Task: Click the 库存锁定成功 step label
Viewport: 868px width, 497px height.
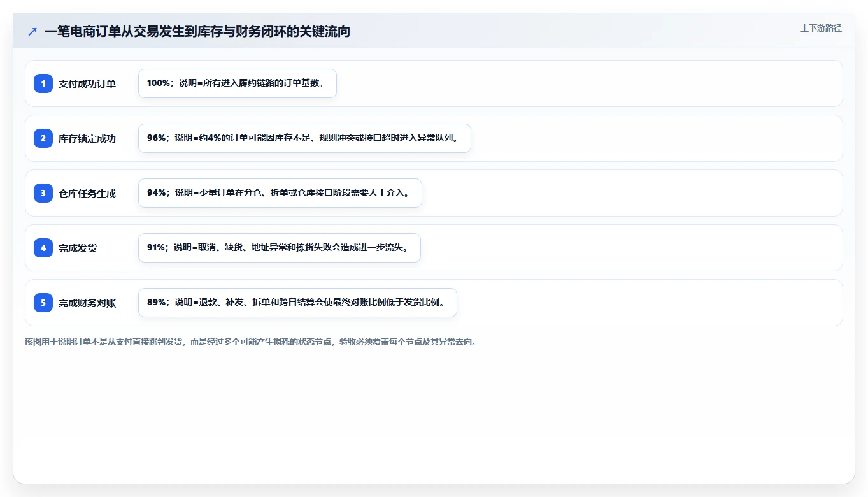Action: pos(87,138)
